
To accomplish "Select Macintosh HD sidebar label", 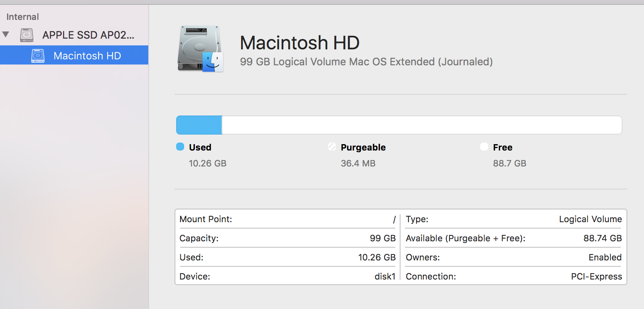I will point(87,56).
